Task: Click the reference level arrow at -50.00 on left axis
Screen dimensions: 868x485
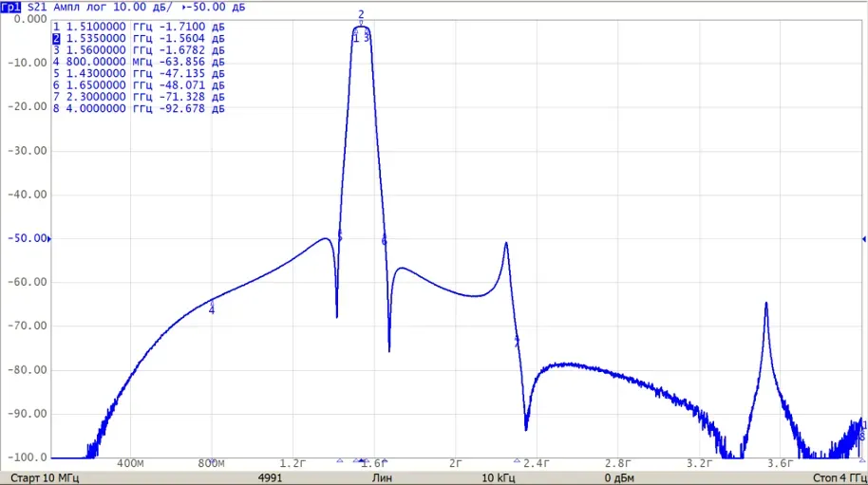Action: tap(49, 239)
